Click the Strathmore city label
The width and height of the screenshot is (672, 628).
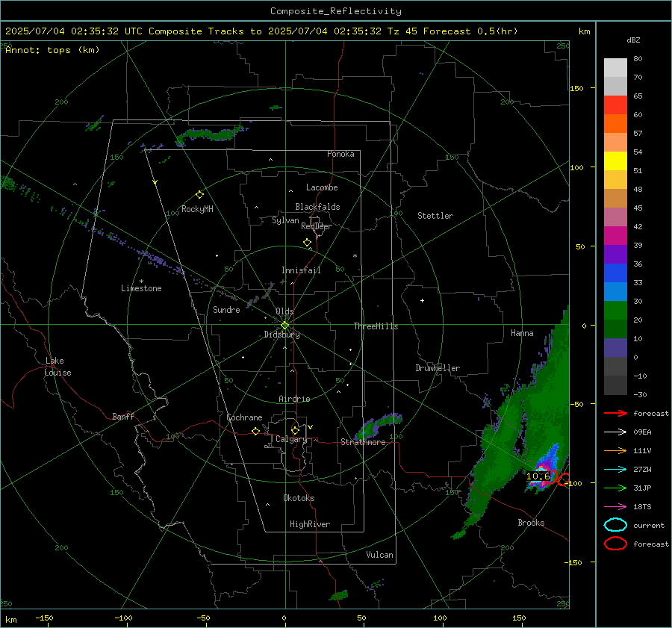363,442
